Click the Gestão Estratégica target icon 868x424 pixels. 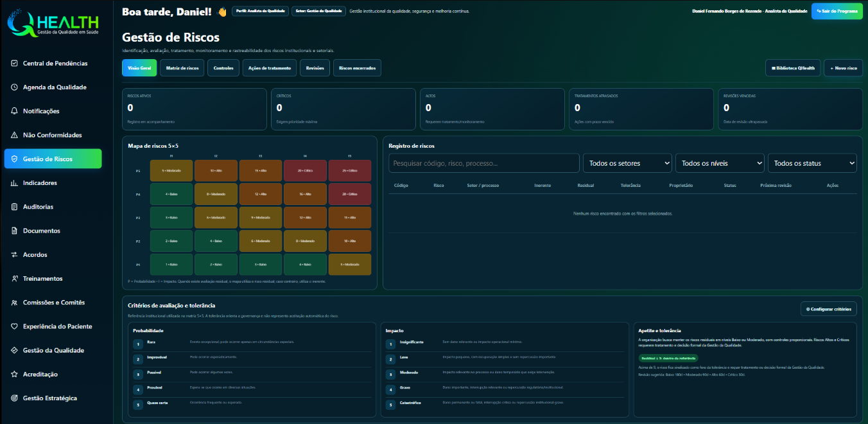tap(14, 398)
